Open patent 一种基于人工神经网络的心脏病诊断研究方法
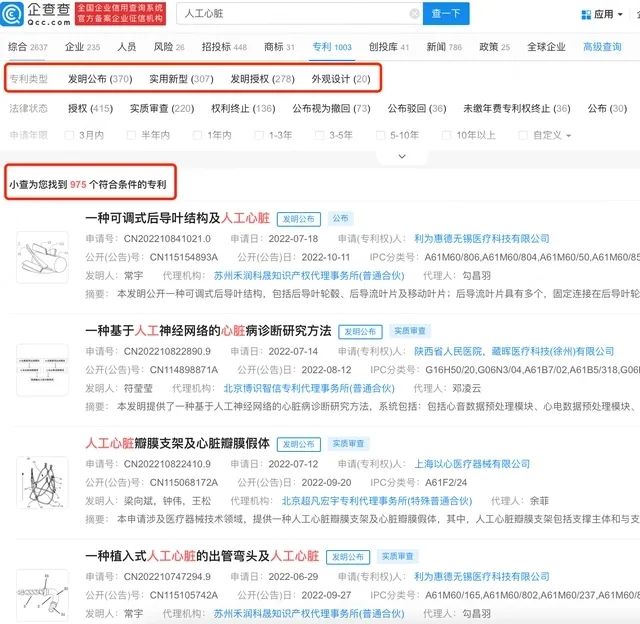Image resolution: width=640 pixels, height=624 pixels. (208, 331)
